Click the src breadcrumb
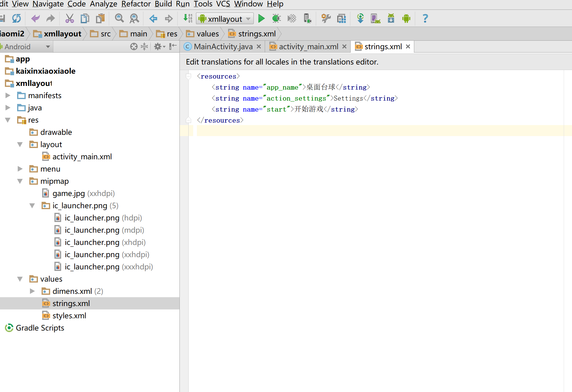 (x=101, y=34)
